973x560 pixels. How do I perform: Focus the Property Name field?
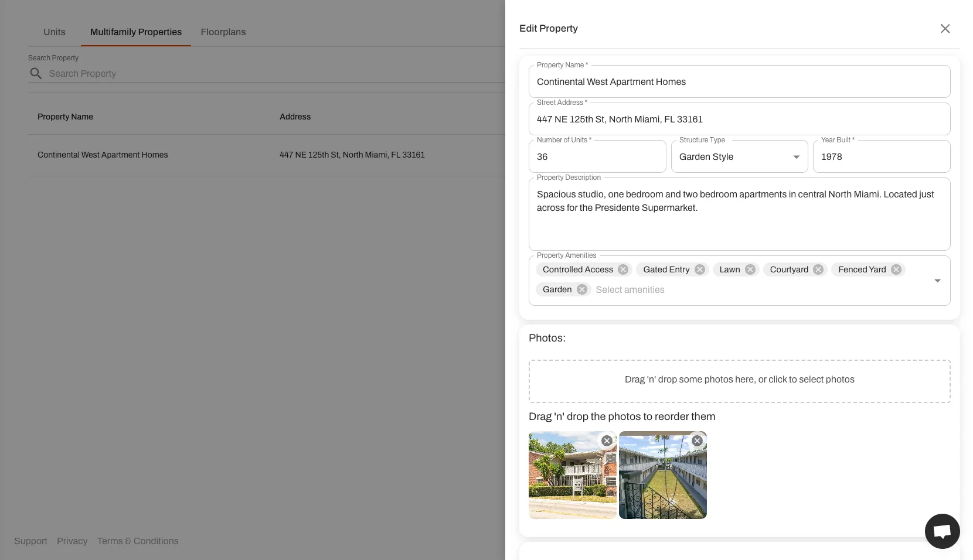point(739,82)
